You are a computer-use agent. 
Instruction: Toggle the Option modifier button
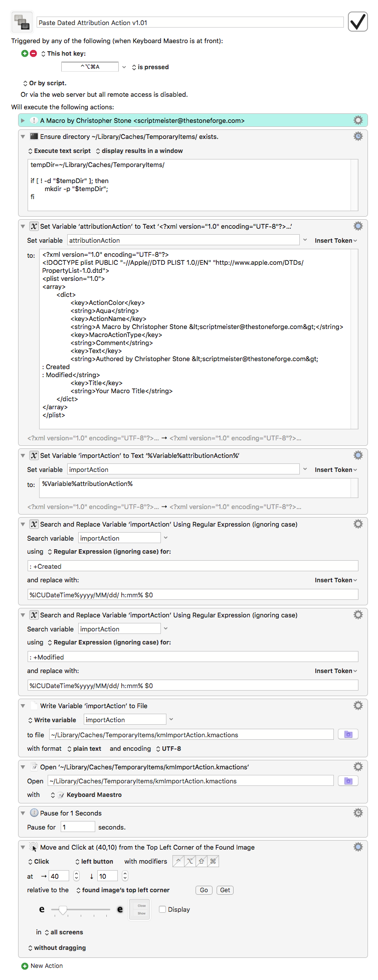click(x=190, y=861)
